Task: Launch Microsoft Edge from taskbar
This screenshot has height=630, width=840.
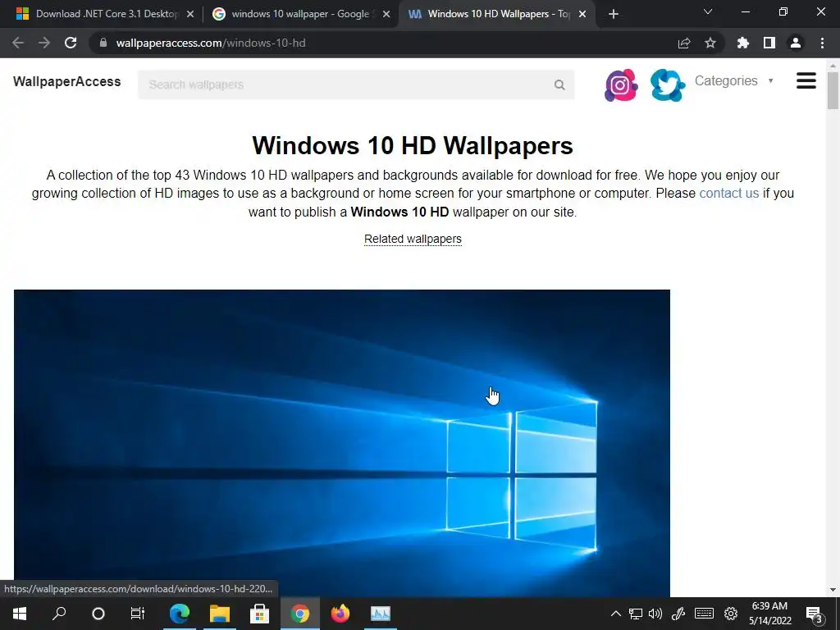Action: [180, 614]
